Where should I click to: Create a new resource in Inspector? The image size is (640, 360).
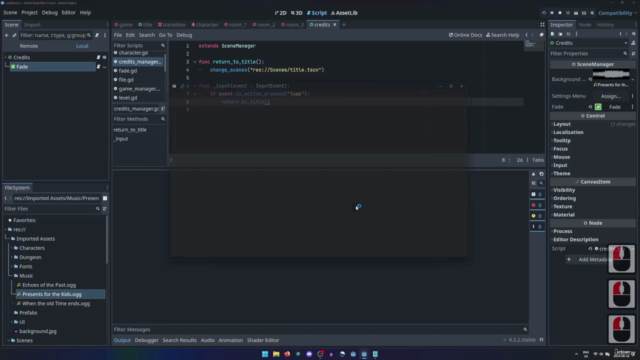point(553,34)
